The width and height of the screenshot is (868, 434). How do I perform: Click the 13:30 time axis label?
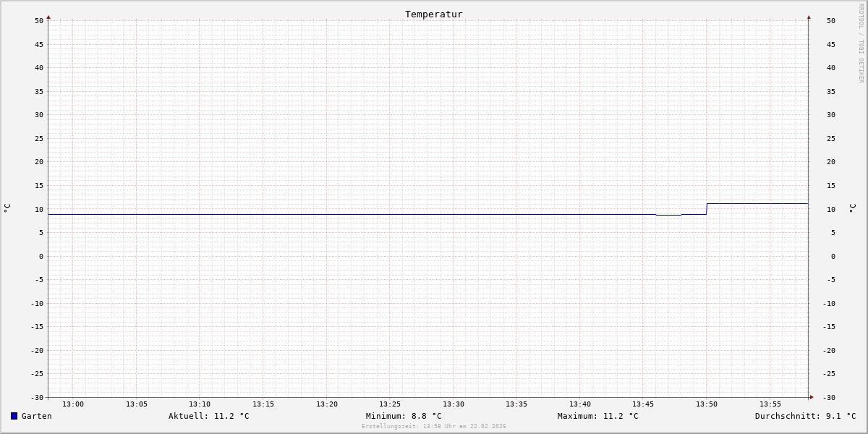point(454,404)
